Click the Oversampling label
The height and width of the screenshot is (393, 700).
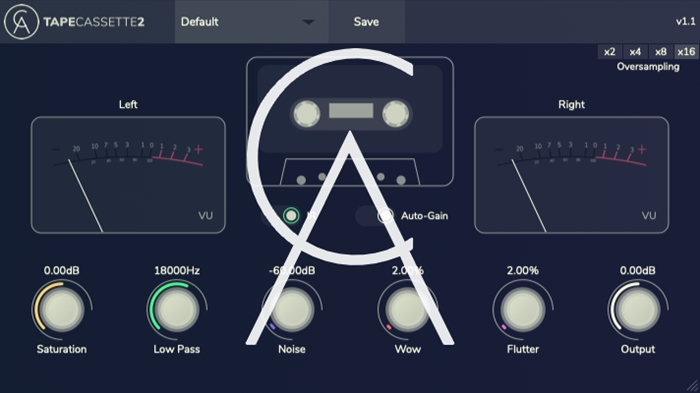(x=648, y=67)
